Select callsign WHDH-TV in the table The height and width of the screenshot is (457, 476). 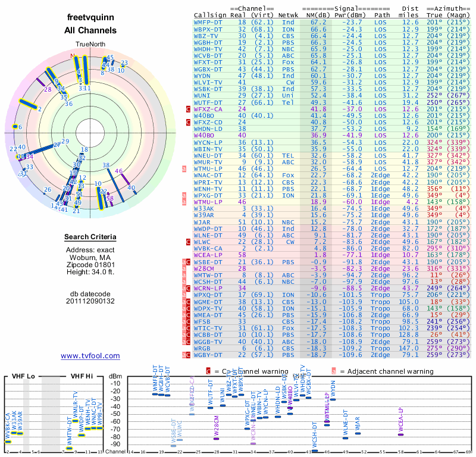(208, 49)
